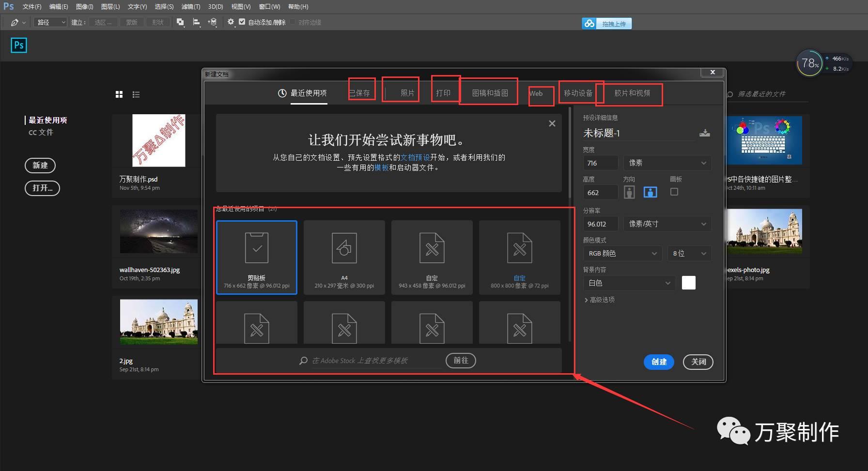Enable the 画板 checkbox
Screen dimensions: 868x471
point(674,192)
